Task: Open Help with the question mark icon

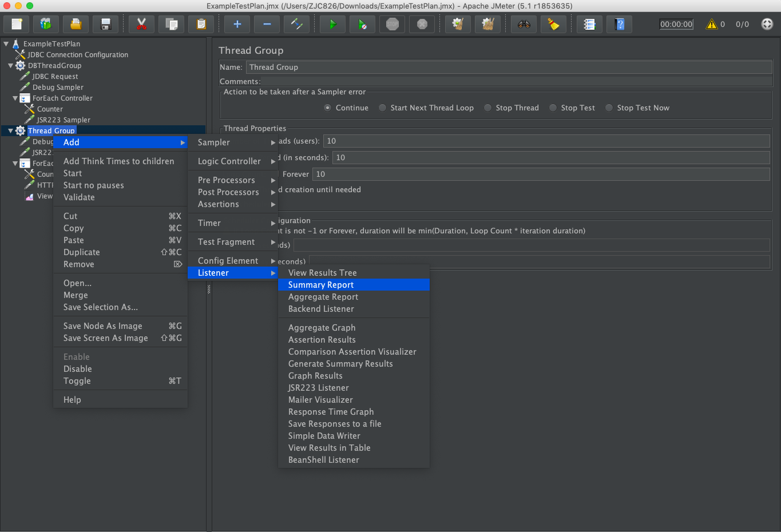Action: point(619,24)
